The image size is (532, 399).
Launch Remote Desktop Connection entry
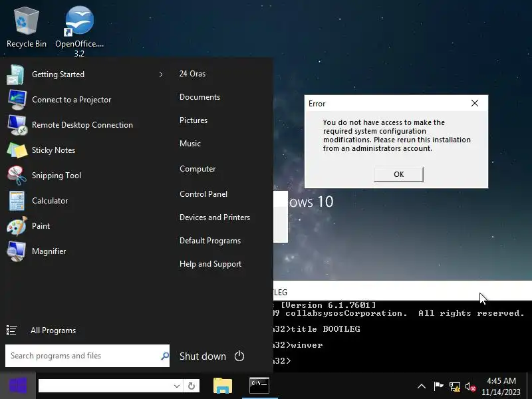[85, 125]
